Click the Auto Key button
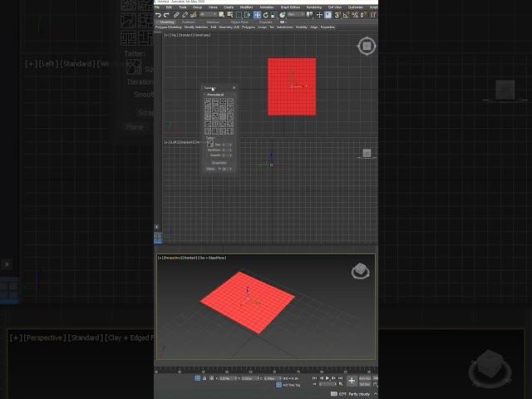Screen dimensions: 532x399 [365, 378]
